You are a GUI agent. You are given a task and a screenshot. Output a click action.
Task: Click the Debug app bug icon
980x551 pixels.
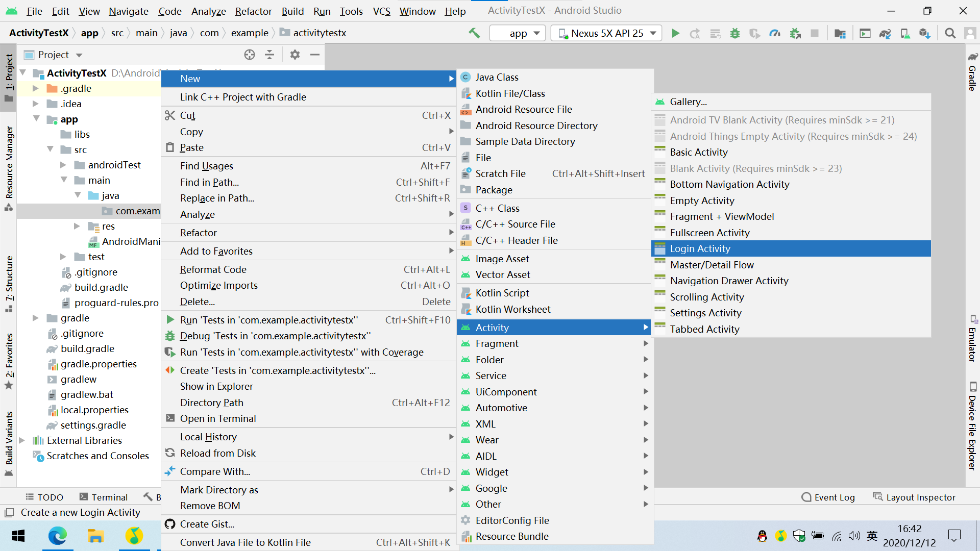[x=735, y=33]
